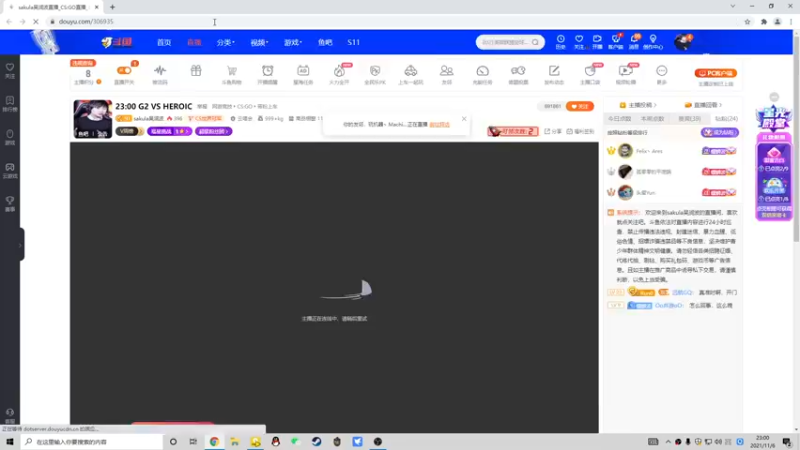Click the purple super fan group badge
Viewport: 800px width, 450px height.
tap(213, 131)
